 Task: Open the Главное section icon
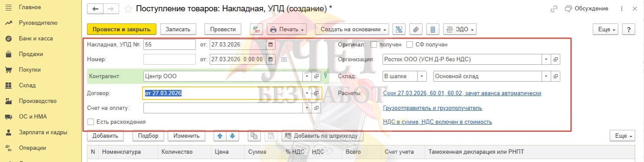tap(8, 7)
